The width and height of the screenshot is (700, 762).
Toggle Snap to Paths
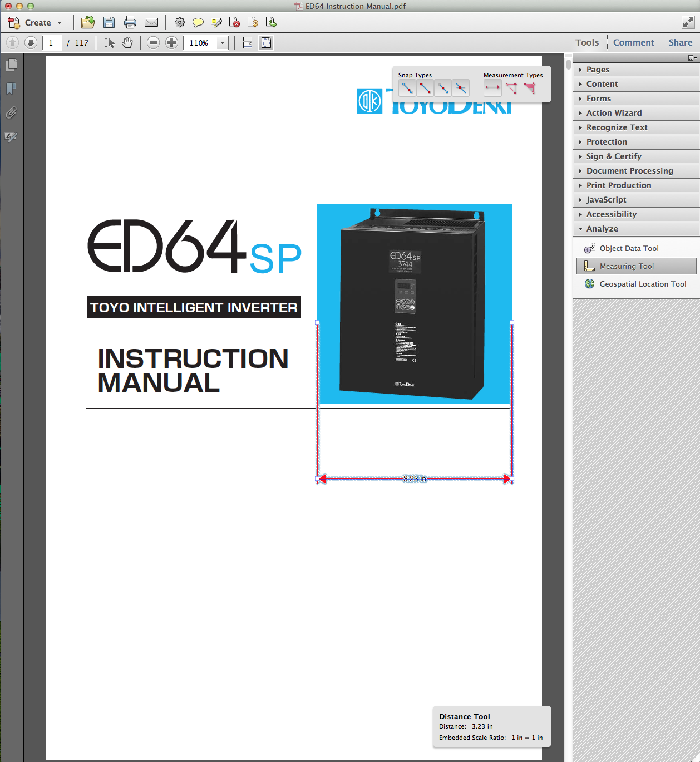407,88
